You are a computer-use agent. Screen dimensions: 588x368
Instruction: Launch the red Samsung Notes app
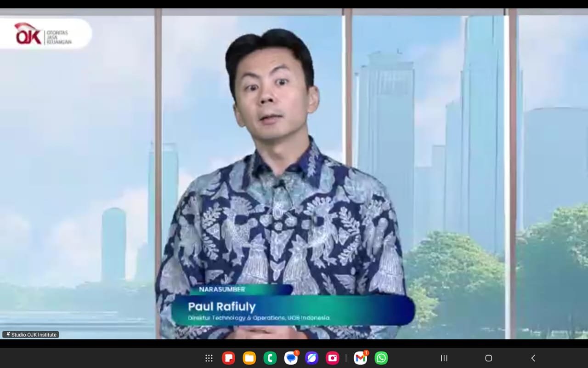228,358
